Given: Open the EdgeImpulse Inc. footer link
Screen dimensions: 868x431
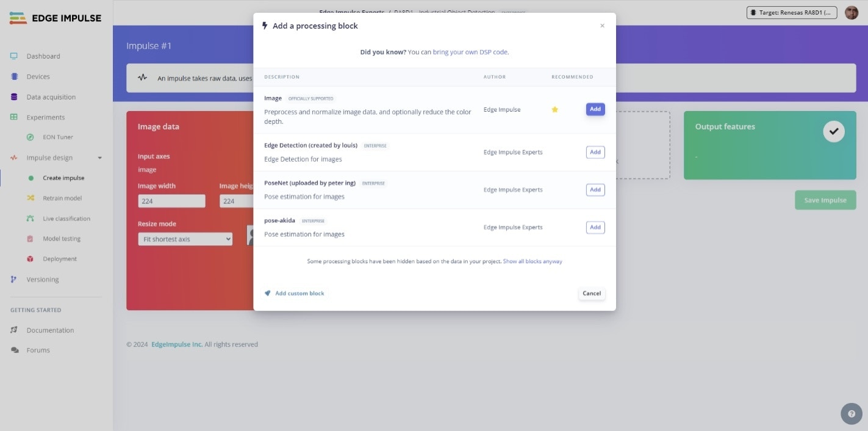Looking at the screenshot, I should click(x=177, y=344).
